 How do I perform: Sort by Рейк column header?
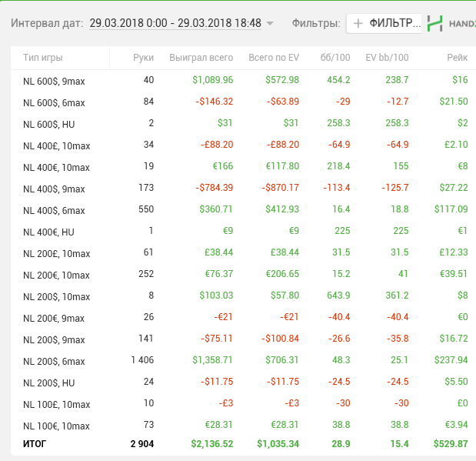coord(457,58)
